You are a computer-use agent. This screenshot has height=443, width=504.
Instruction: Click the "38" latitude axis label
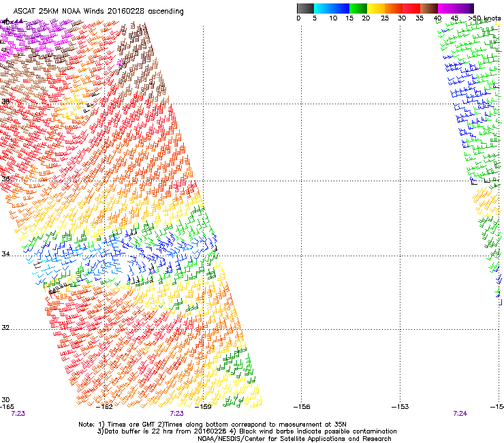pyautogui.click(x=5, y=102)
